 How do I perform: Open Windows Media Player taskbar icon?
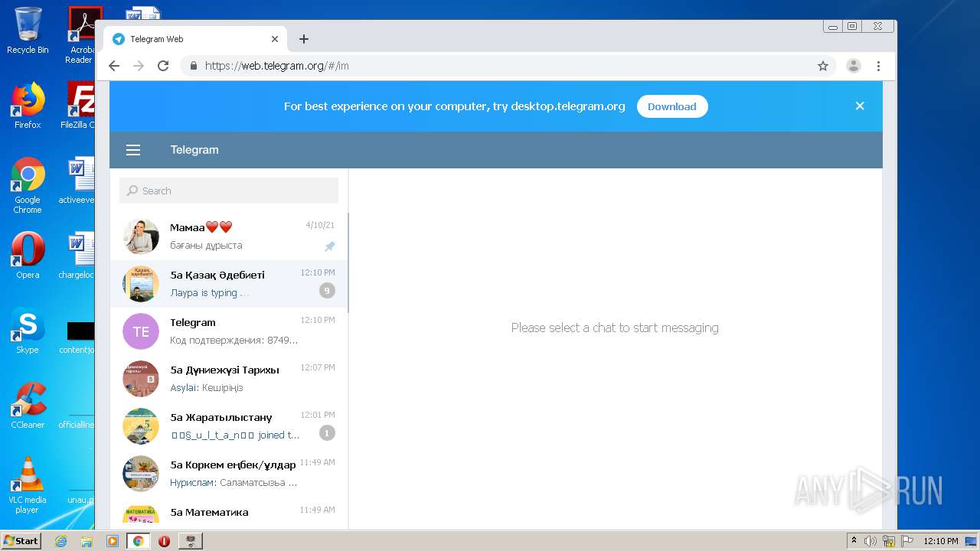113,541
